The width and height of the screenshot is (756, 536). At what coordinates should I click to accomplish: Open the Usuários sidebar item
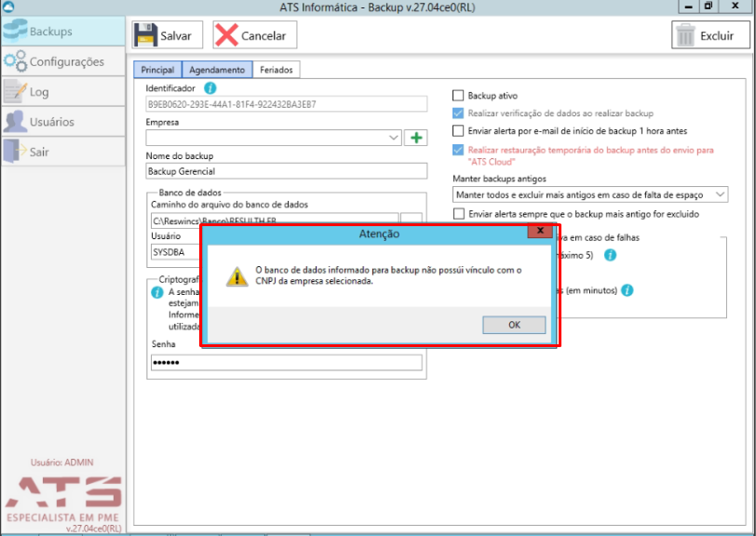(x=62, y=122)
